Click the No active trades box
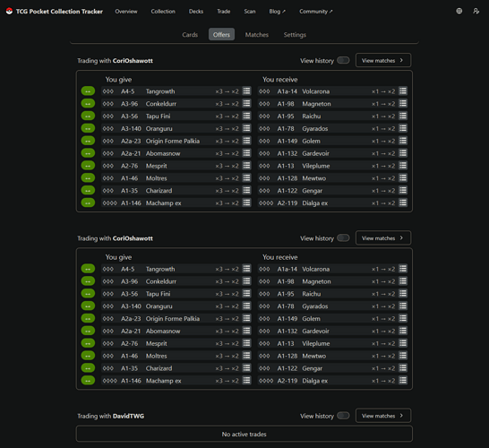489x448 pixels. (x=244, y=434)
